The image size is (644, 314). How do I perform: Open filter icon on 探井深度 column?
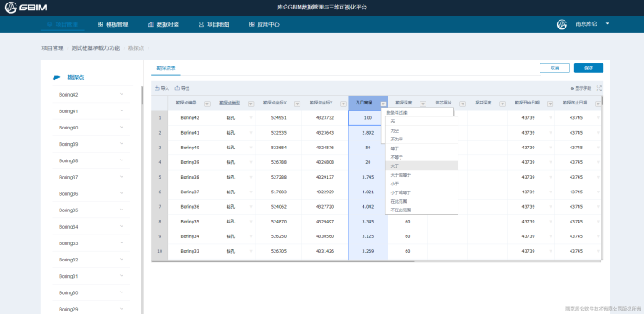pyautogui.click(x=502, y=104)
